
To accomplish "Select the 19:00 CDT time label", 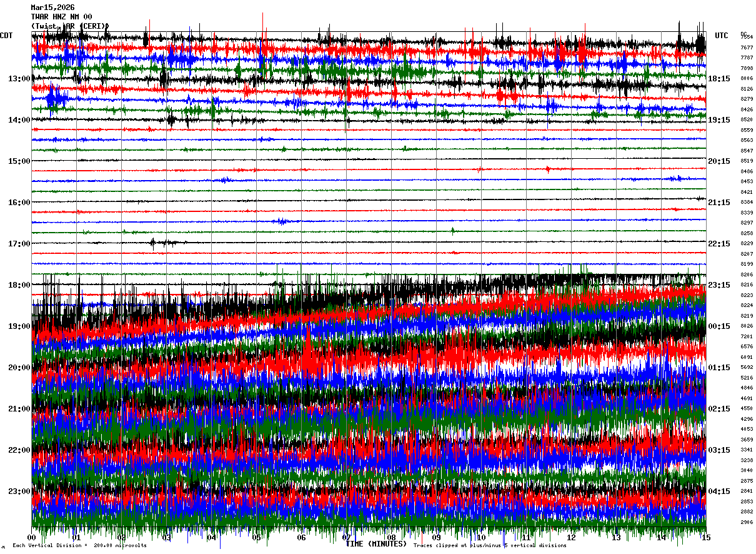I will click(x=19, y=326).
